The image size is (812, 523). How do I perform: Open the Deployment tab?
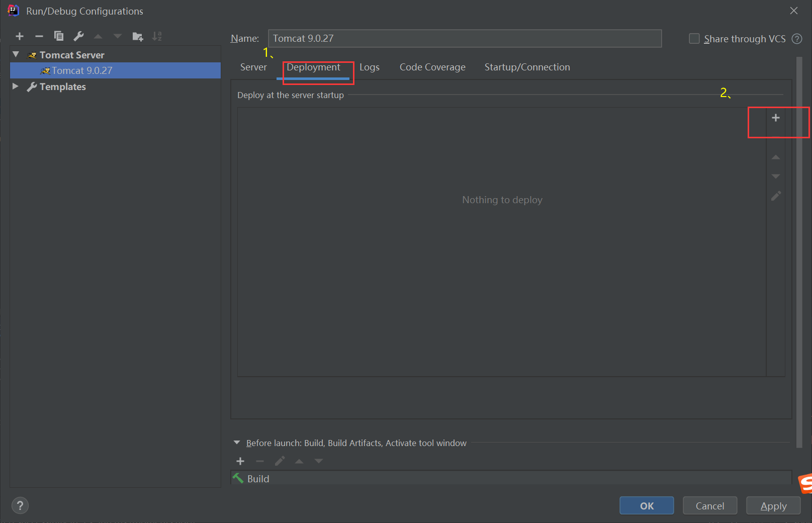click(313, 67)
